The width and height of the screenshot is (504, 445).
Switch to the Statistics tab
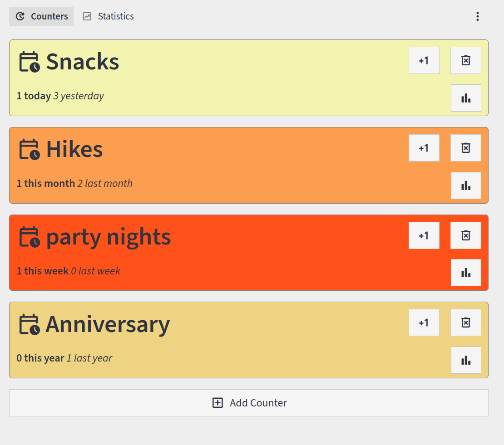pos(109,16)
